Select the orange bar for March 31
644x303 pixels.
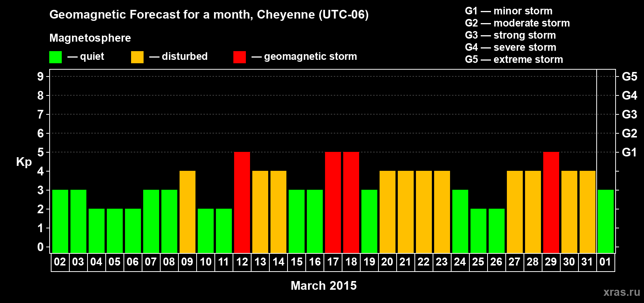(588, 212)
